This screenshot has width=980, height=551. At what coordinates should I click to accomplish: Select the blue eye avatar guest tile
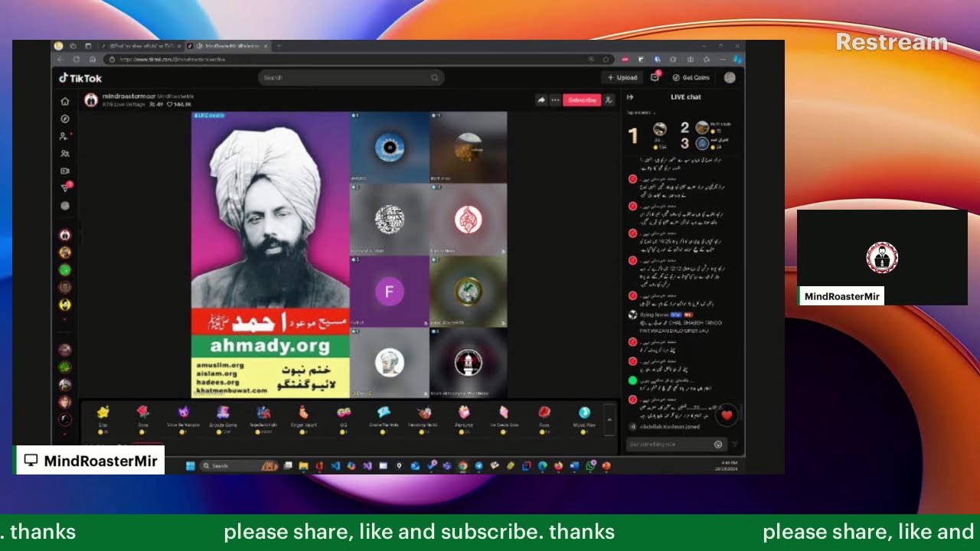[390, 148]
